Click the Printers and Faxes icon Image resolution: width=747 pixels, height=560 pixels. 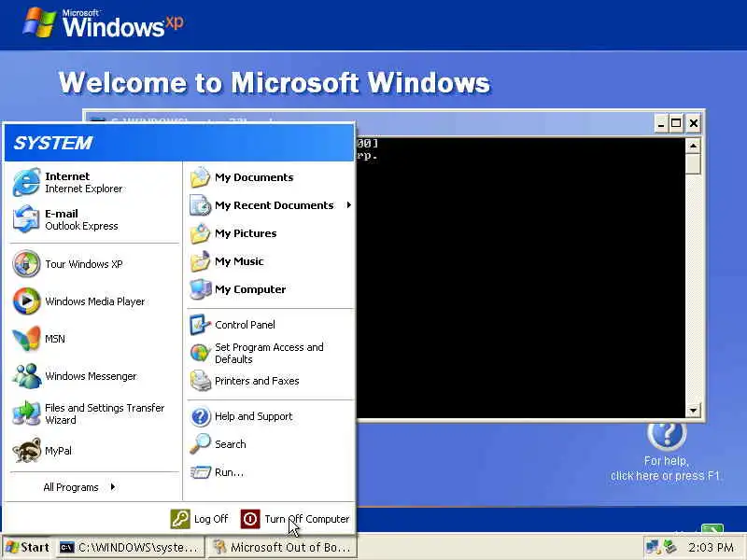[200, 381]
